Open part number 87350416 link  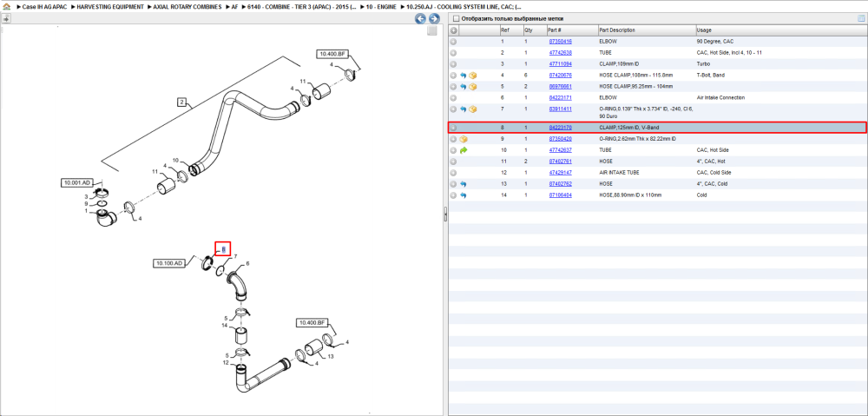pos(560,42)
